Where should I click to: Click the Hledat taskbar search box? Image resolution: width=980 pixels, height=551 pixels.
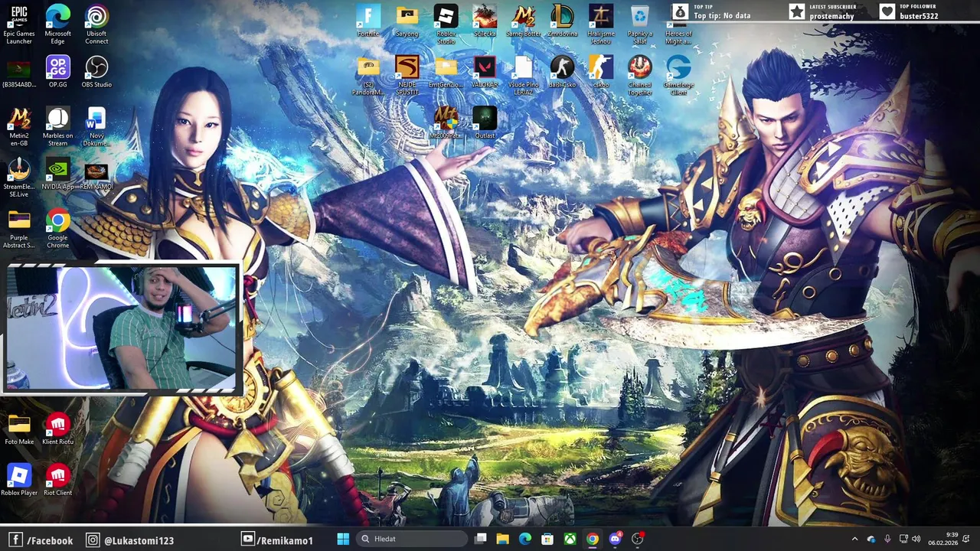pyautogui.click(x=413, y=539)
